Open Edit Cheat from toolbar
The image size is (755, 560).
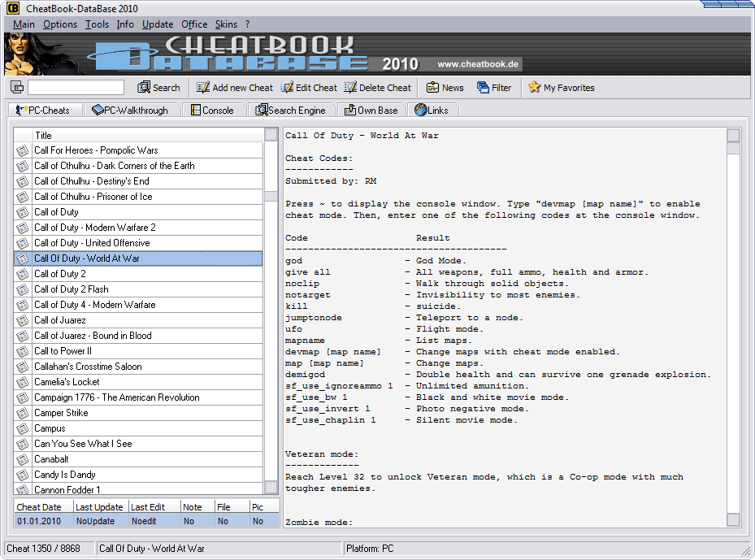click(309, 88)
